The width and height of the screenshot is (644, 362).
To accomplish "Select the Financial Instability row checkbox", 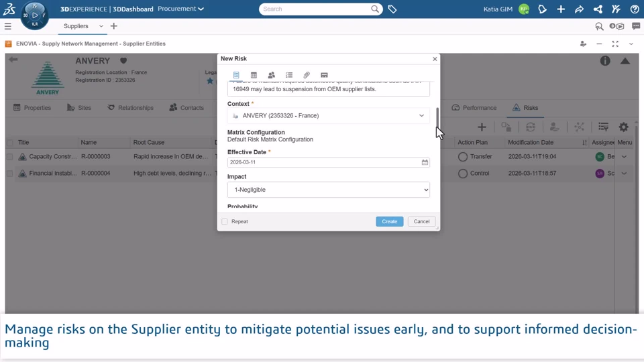I will [10, 174].
